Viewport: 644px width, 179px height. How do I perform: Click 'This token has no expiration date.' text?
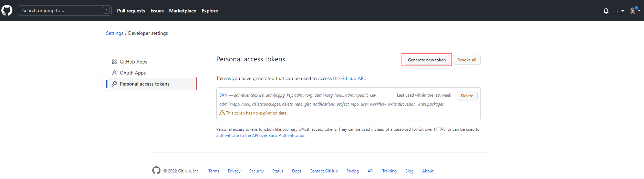[x=257, y=113]
